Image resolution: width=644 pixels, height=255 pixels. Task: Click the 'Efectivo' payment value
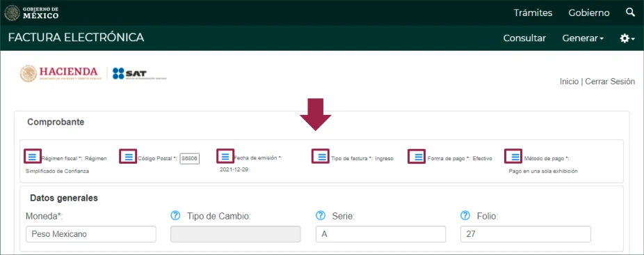[482, 158]
